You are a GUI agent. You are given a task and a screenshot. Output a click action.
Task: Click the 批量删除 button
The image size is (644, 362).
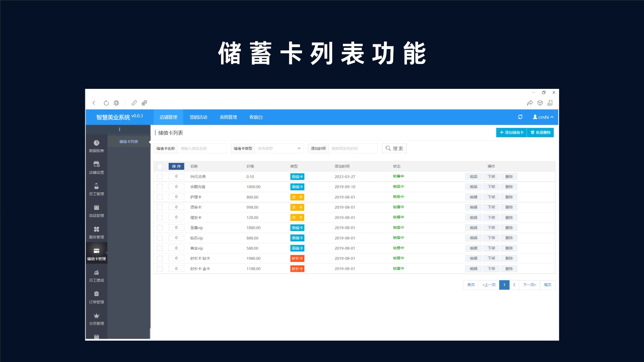click(x=541, y=132)
